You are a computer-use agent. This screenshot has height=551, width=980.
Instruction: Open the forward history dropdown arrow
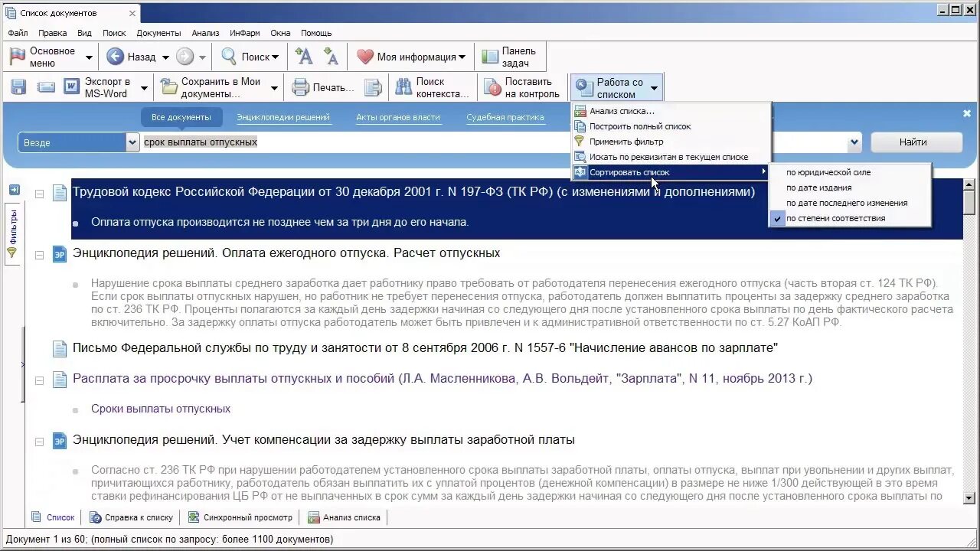(x=203, y=57)
